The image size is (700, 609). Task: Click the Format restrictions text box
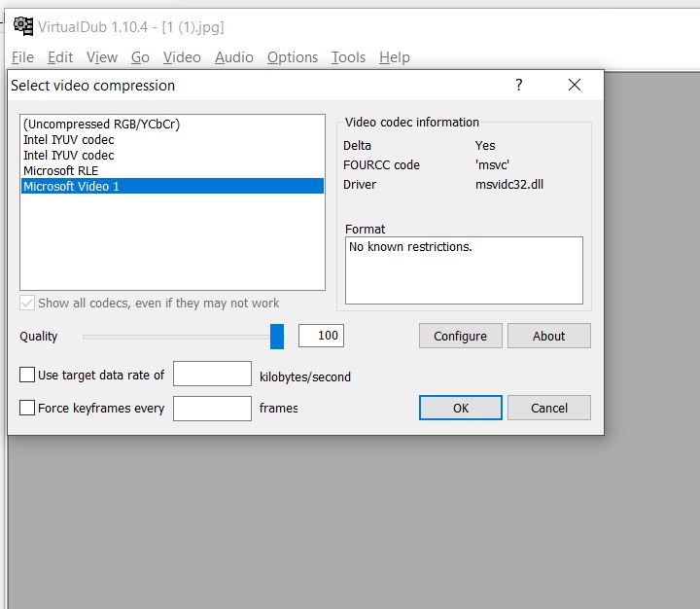pyautogui.click(x=464, y=270)
